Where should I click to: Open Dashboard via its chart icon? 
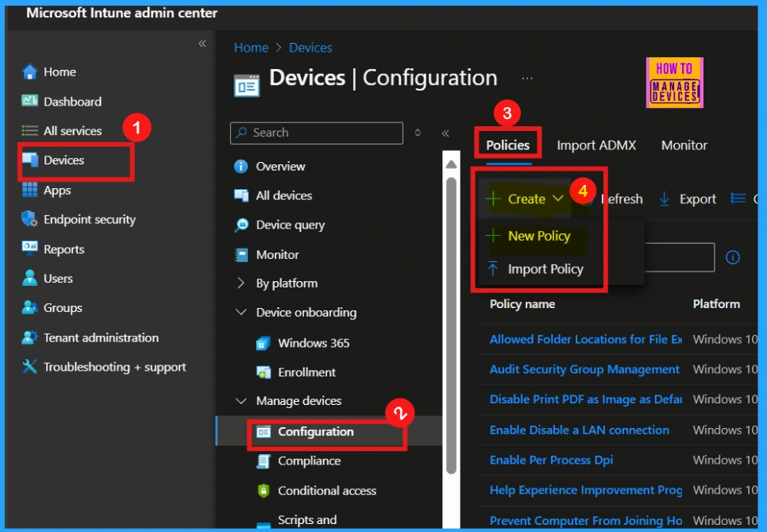[30, 101]
